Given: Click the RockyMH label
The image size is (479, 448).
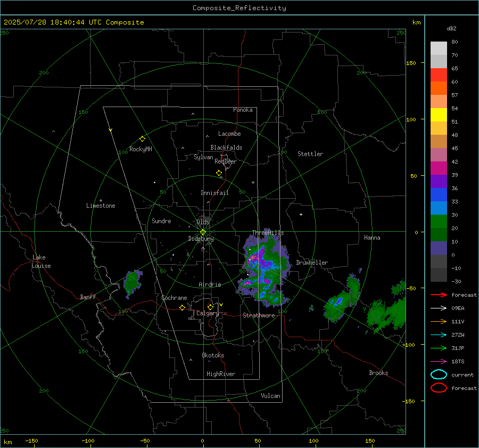Looking at the screenshot, I should [x=141, y=149].
